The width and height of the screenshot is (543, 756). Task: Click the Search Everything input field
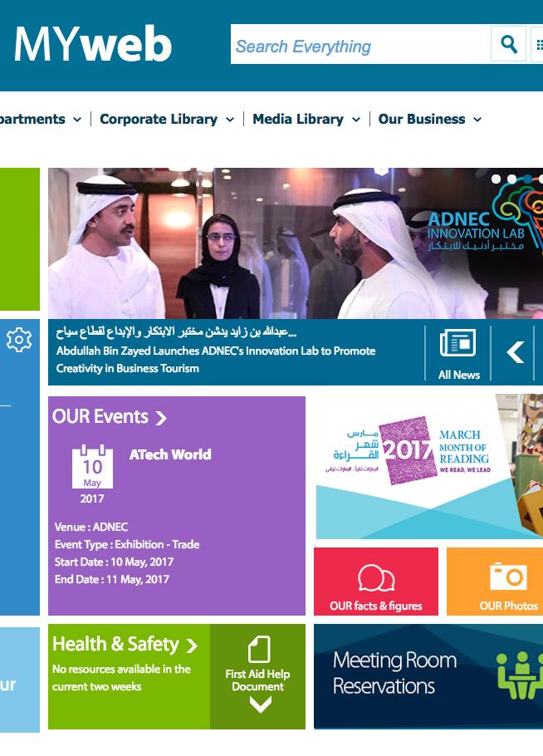360,44
